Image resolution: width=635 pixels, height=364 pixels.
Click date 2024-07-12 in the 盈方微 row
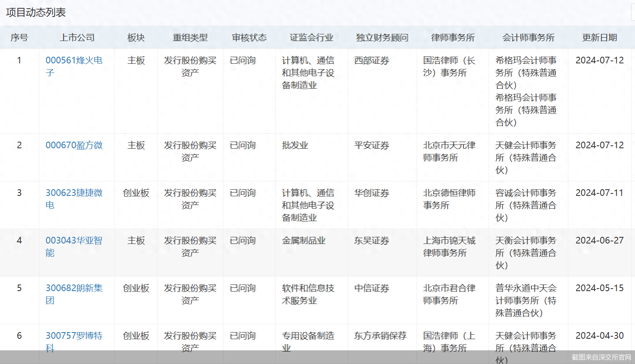click(599, 145)
